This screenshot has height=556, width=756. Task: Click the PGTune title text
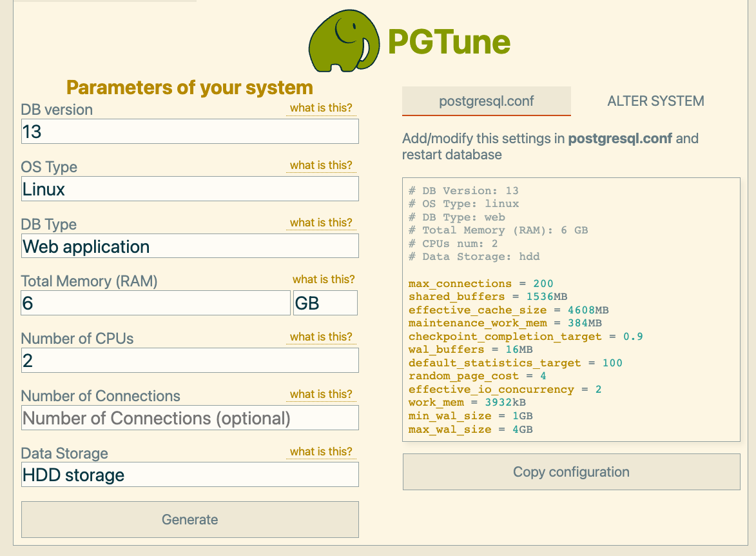point(449,42)
